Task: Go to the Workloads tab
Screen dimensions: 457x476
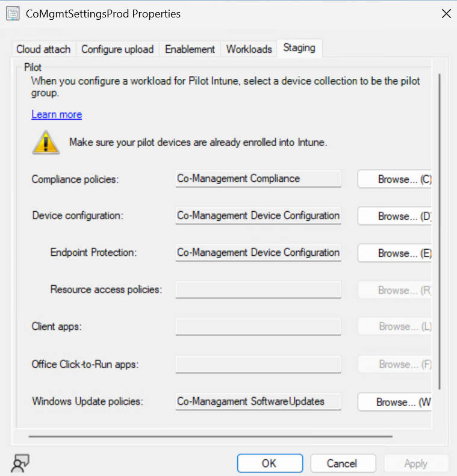Action: (x=249, y=49)
